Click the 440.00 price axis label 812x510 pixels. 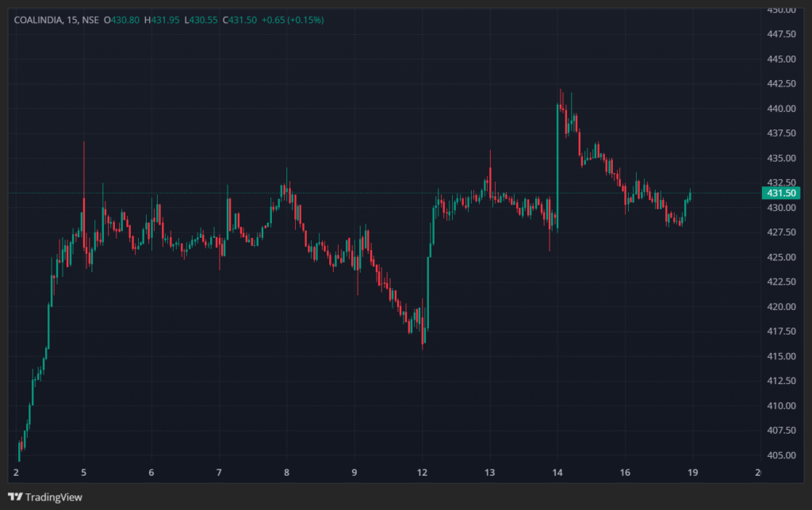(x=781, y=109)
